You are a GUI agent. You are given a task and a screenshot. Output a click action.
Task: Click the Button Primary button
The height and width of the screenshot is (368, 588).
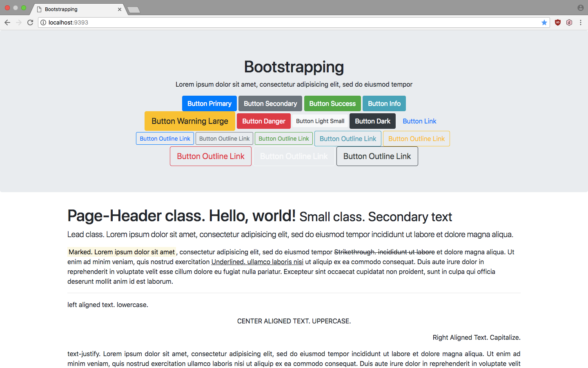(x=209, y=103)
